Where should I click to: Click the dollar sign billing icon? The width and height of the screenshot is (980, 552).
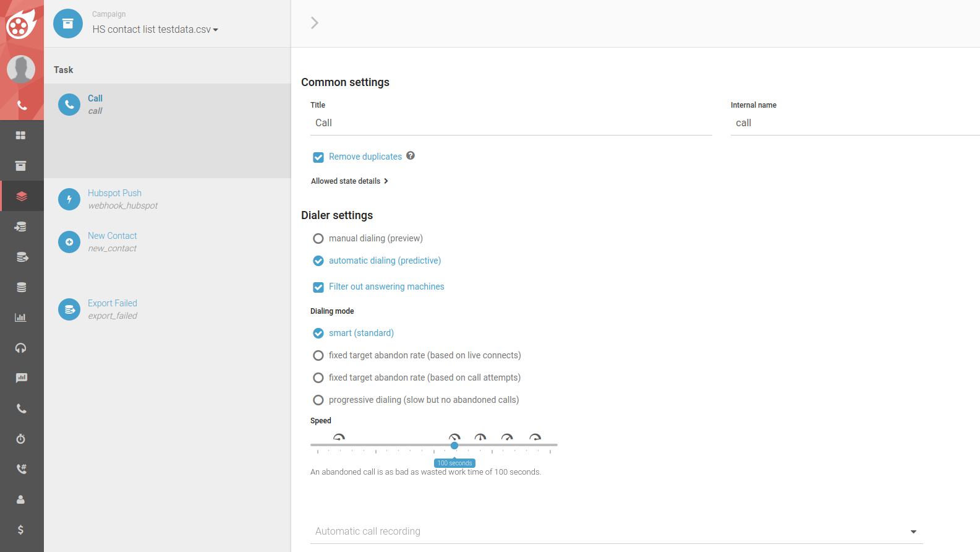(x=20, y=530)
